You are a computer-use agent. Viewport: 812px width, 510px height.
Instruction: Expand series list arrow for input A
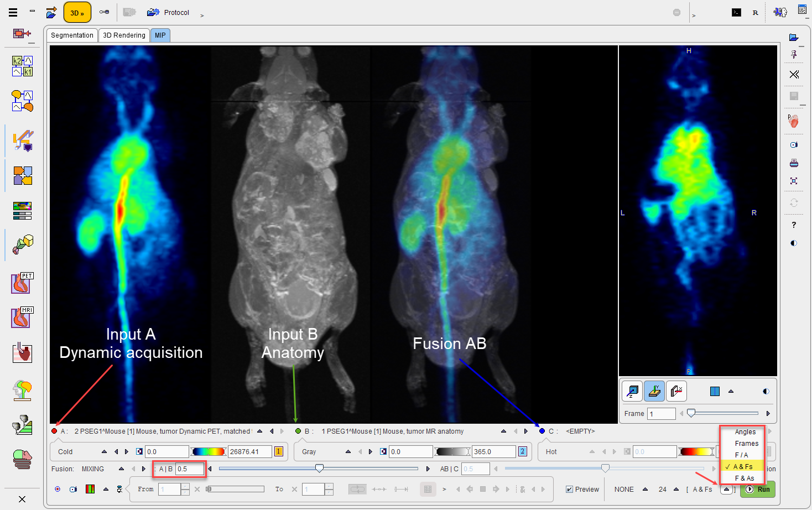tap(260, 431)
